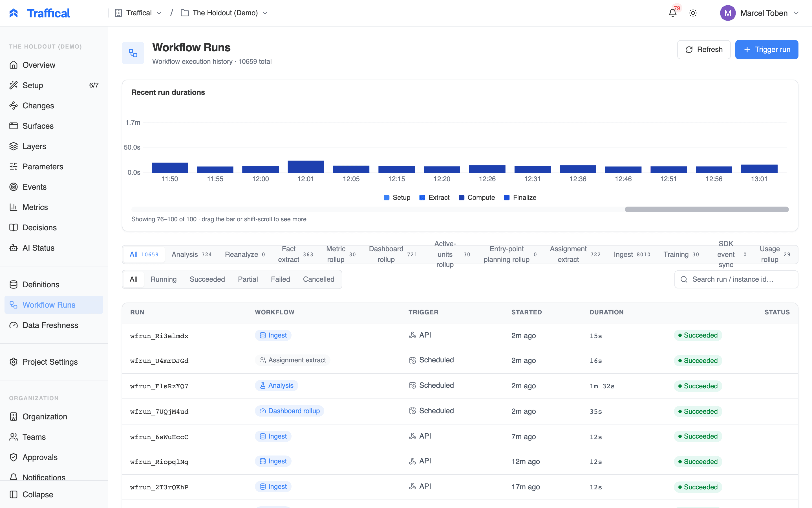Click the Notifications bell icon in sidebar
Screen dimensions: 812x508
coord(14,477)
